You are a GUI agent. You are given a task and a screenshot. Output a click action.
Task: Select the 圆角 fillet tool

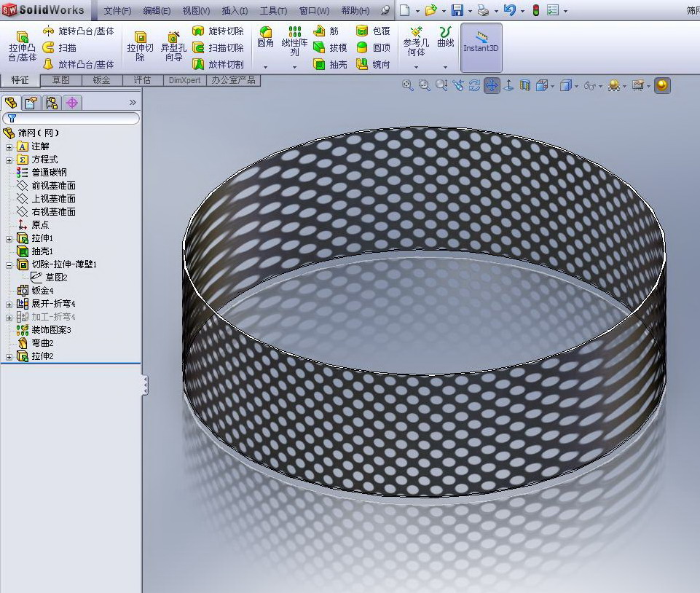pyautogui.click(x=266, y=37)
